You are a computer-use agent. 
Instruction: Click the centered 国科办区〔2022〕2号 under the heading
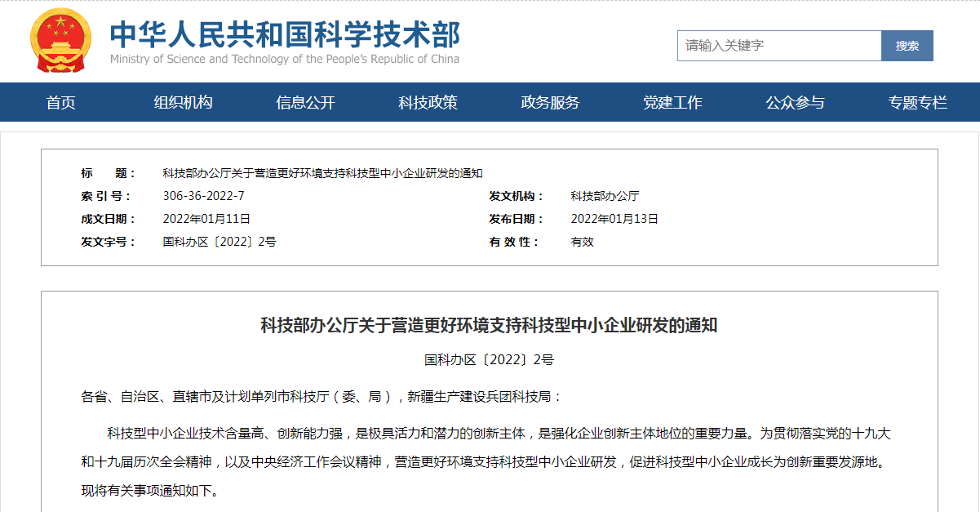(489, 359)
